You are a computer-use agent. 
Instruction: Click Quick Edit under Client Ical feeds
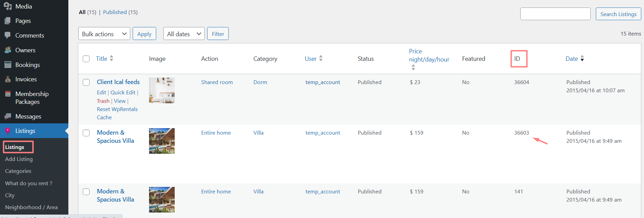point(123,93)
